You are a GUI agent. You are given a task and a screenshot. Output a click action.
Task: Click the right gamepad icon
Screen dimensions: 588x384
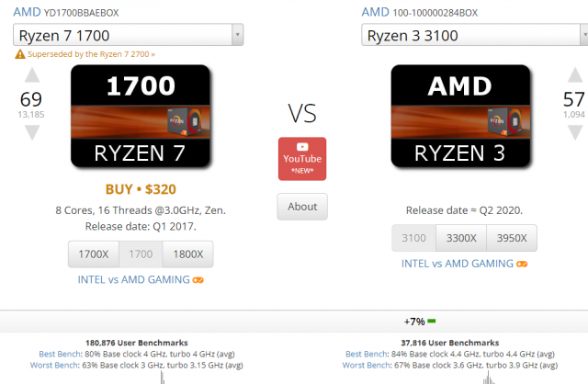click(x=522, y=264)
